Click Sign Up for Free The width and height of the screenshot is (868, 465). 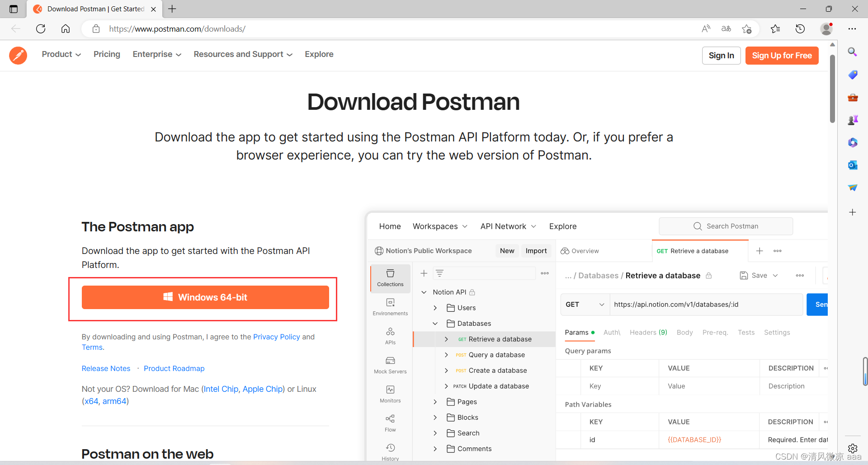pos(782,56)
